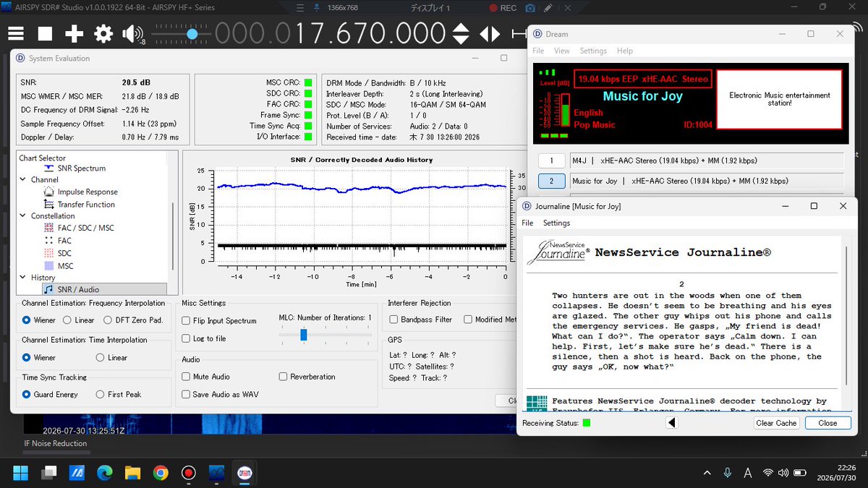This screenshot has height=488, width=868.
Task: Open the SDR# main hamburger menu
Action: click(x=16, y=34)
